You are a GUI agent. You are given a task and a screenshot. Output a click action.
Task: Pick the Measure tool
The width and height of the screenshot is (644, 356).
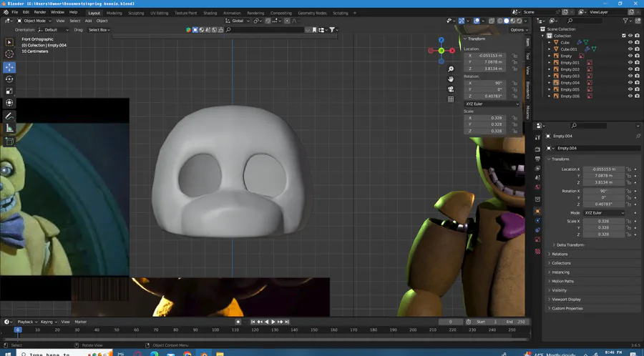click(x=9, y=128)
